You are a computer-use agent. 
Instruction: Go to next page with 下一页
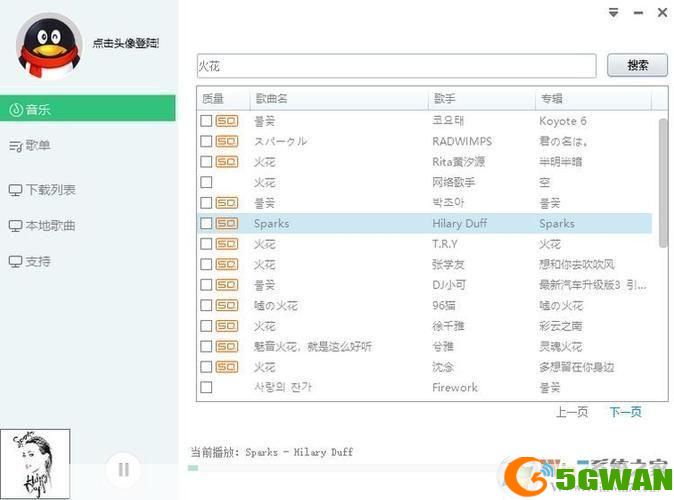coord(625,412)
